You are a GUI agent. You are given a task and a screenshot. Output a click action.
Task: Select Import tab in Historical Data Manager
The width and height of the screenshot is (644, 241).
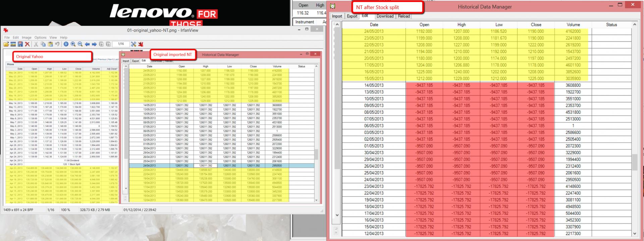click(337, 16)
